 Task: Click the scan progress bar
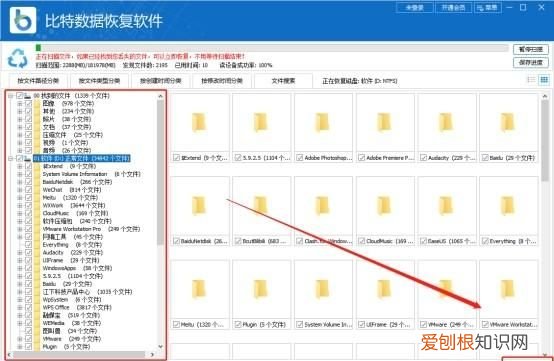(x=272, y=48)
